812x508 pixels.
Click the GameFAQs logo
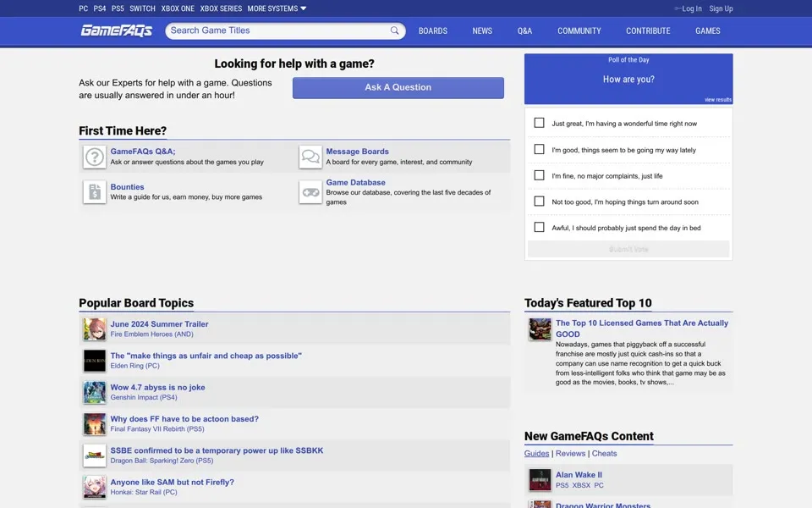point(116,30)
